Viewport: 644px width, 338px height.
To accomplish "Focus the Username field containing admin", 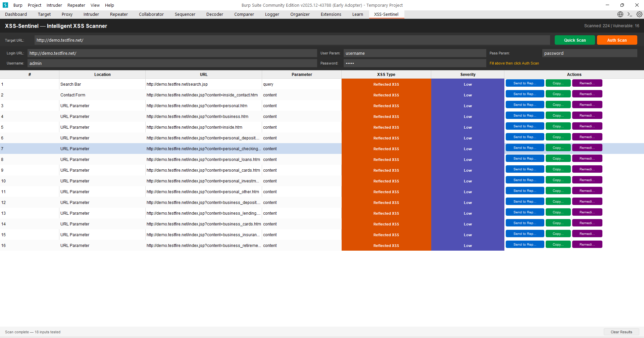I will 172,63.
